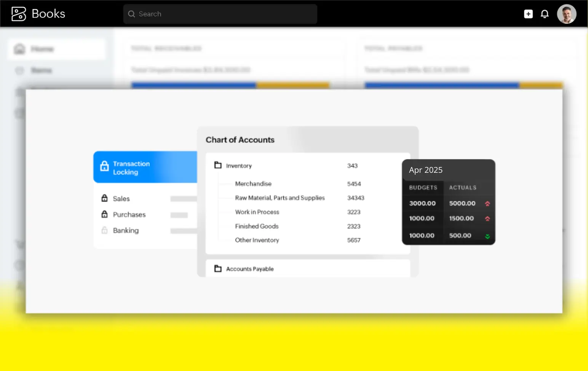This screenshot has width=588, height=371.
Task: Click the green down arrow beside 500.00
Action: 487,236
